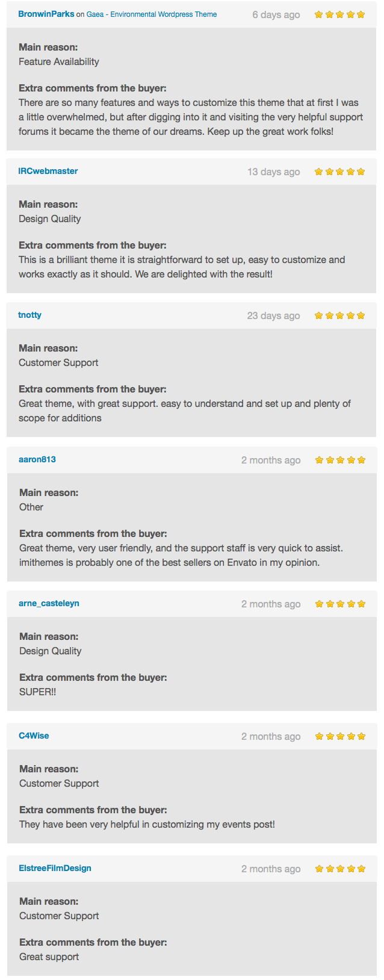Image resolution: width=384 pixels, height=980 pixels.
Task: Open the Gaea - Environmental Wordpress Theme link
Action: pos(152,14)
